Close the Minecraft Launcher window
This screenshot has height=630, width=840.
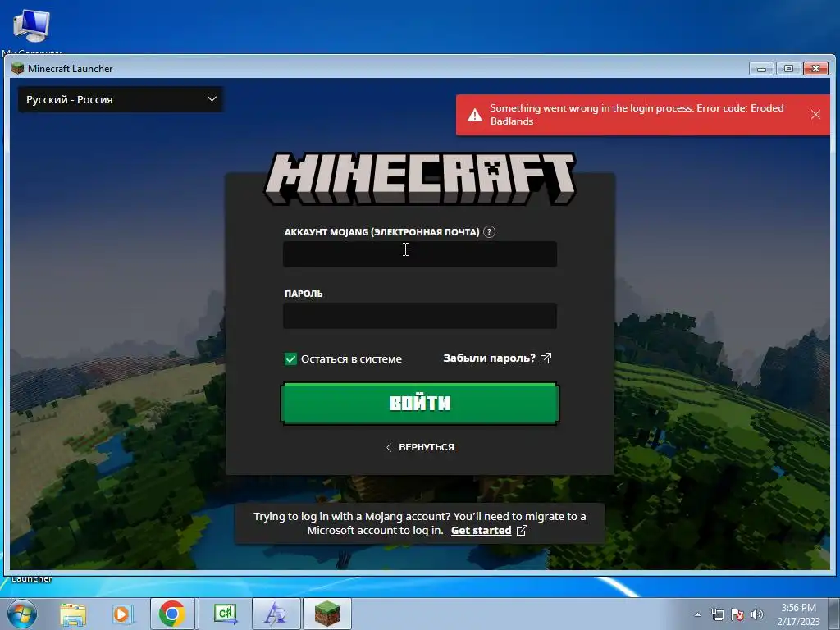816,69
